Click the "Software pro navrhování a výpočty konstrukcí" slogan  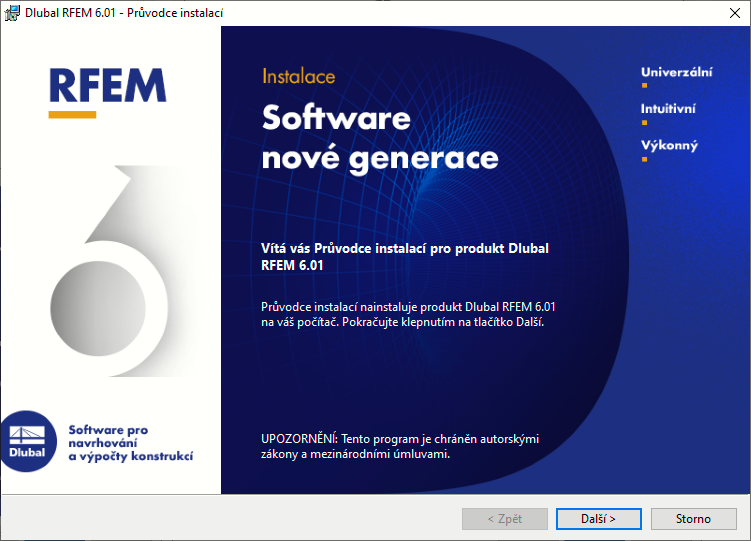click(x=130, y=443)
